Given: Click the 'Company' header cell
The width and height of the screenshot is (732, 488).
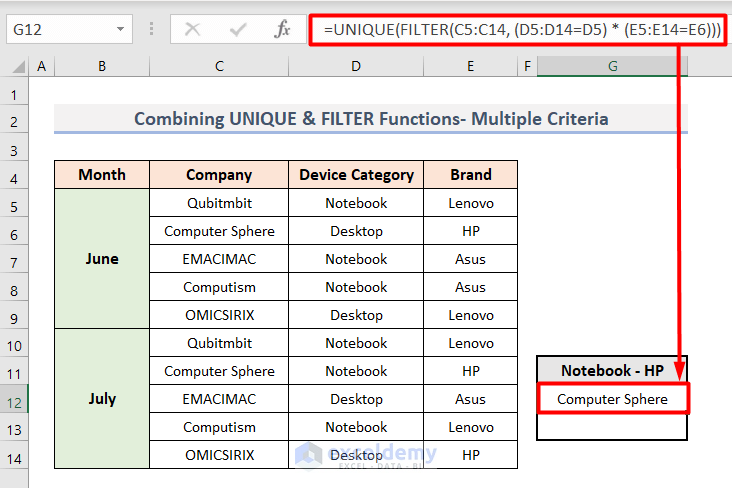Looking at the screenshot, I should (x=219, y=175).
